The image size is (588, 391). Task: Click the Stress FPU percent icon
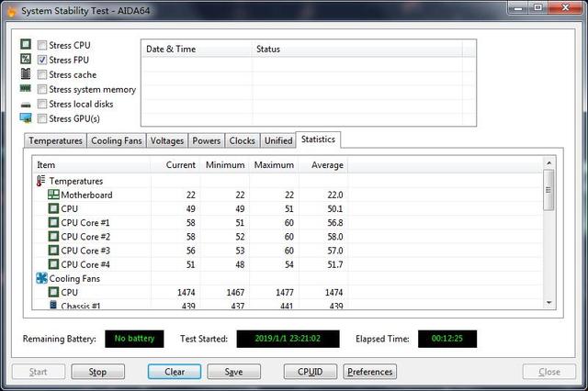click(x=26, y=59)
